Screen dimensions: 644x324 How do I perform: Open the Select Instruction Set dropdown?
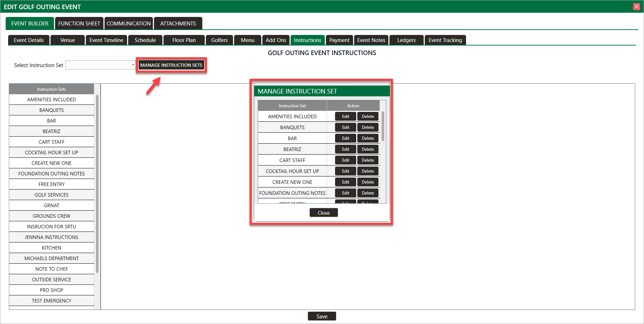coord(101,65)
